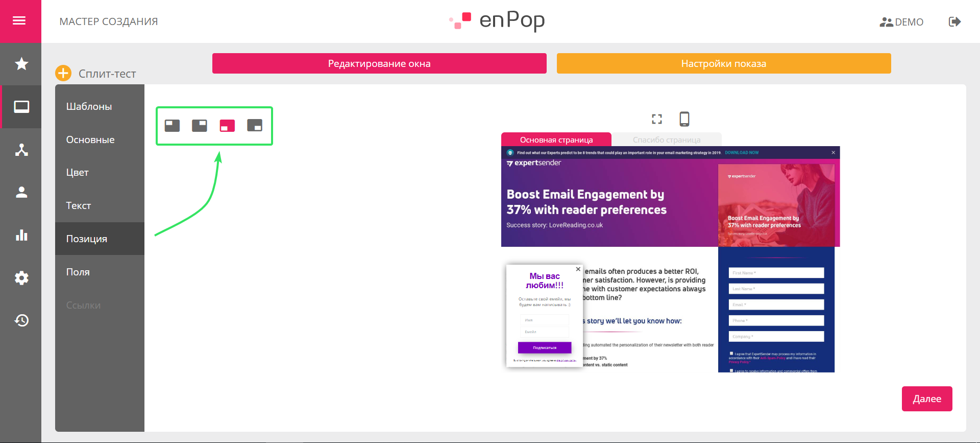The height and width of the screenshot is (443, 980).
Task: Open the 'Настройки показа' step
Action: click(x=724, y=63)
